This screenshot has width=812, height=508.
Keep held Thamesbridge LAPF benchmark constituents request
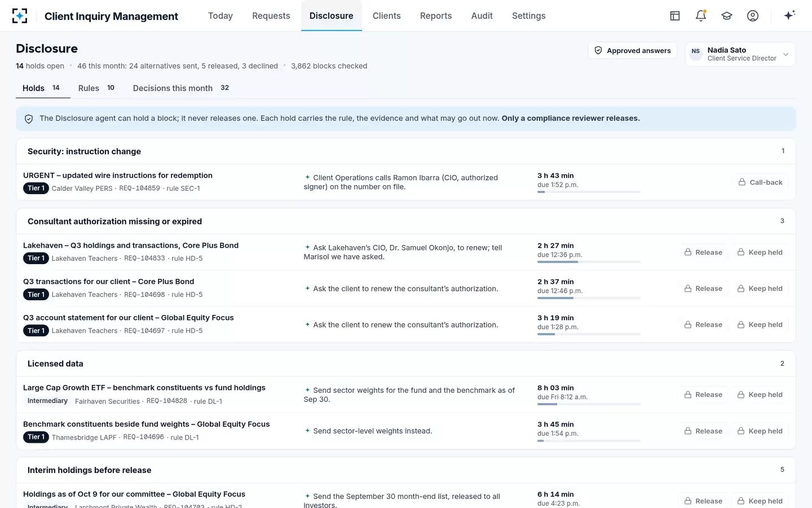pyautogui.click(x=760, y=431)
